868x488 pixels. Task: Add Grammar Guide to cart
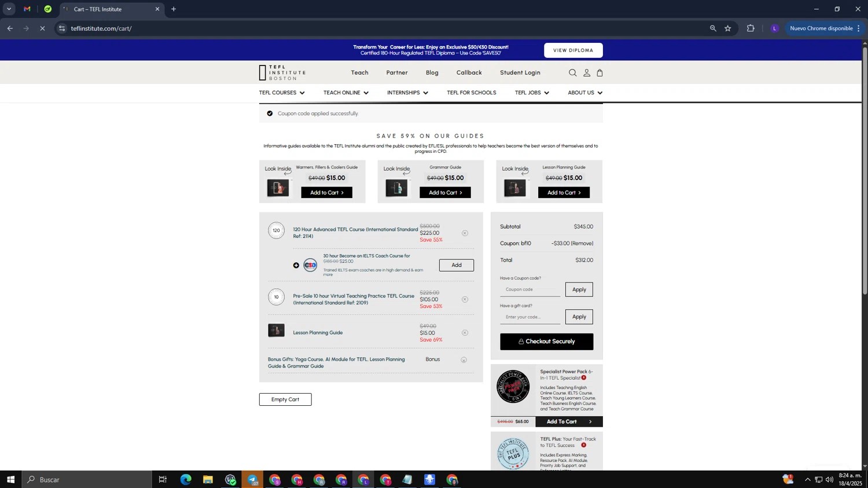coord(445,193)
